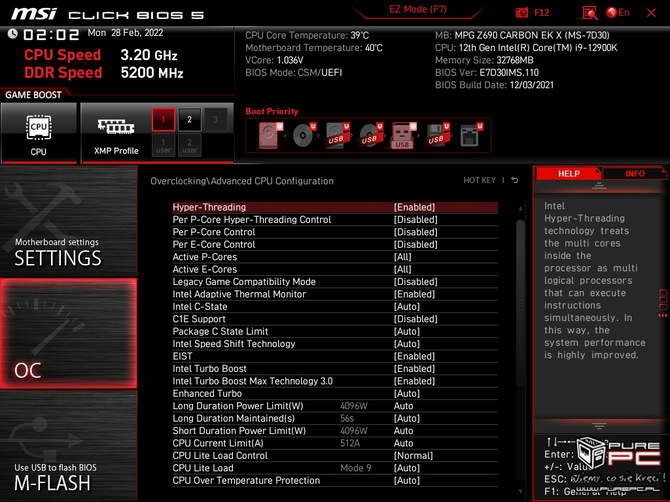Viewport: 670px width, 502px height.
Task: Change Hyper-Threading Enabled value
Action: [414, 207]
